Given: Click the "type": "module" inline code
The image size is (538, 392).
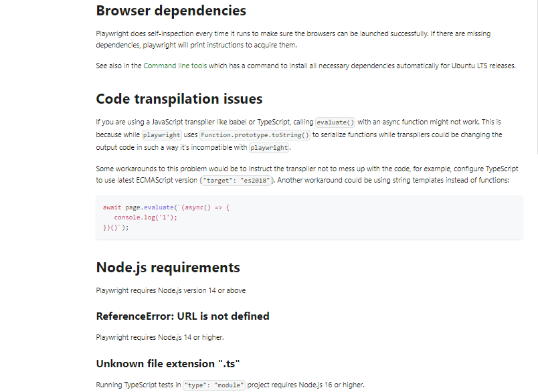Looking at the screenshot, I should [214, 385].
